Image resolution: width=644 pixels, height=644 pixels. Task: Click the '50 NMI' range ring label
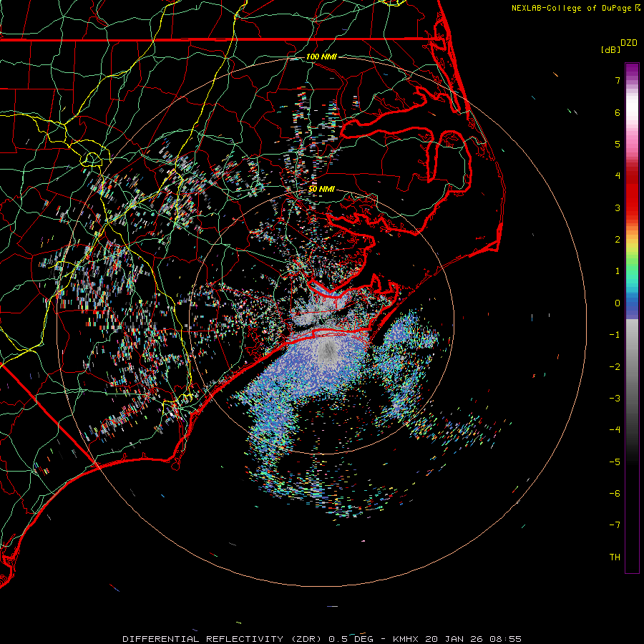pyautogui.click(x=321, y=189)
